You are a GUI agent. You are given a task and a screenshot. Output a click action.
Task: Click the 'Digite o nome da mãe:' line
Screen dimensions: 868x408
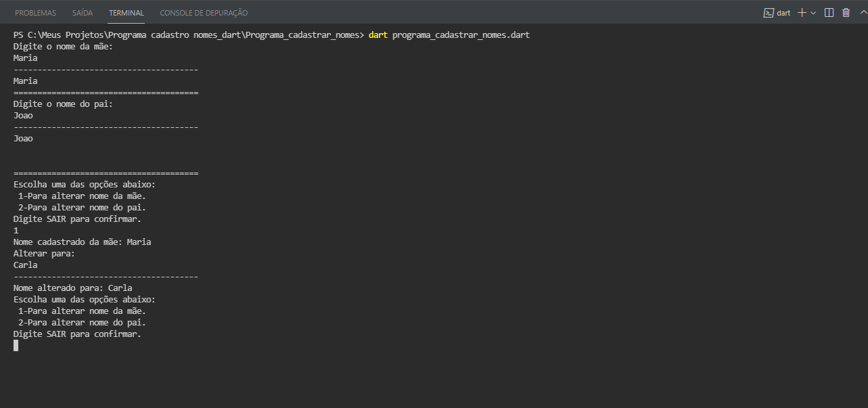63,47
